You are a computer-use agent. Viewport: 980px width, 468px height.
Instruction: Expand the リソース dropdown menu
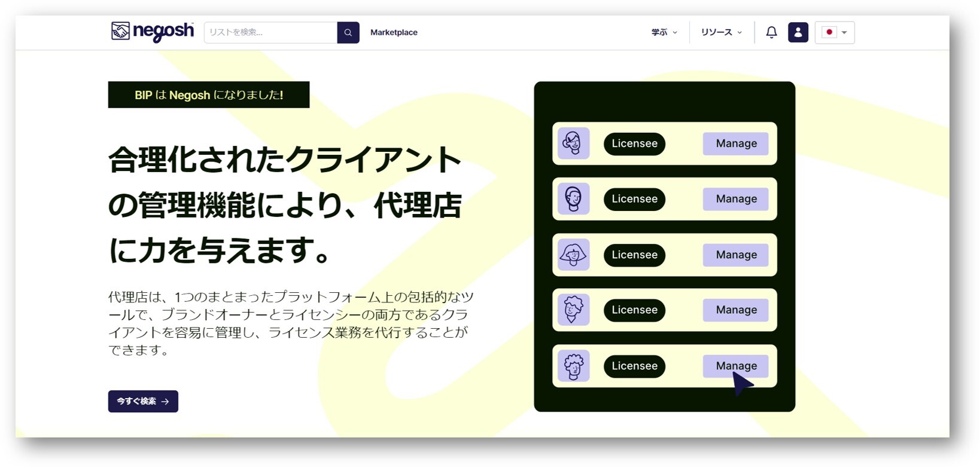[x=721, y=32]
